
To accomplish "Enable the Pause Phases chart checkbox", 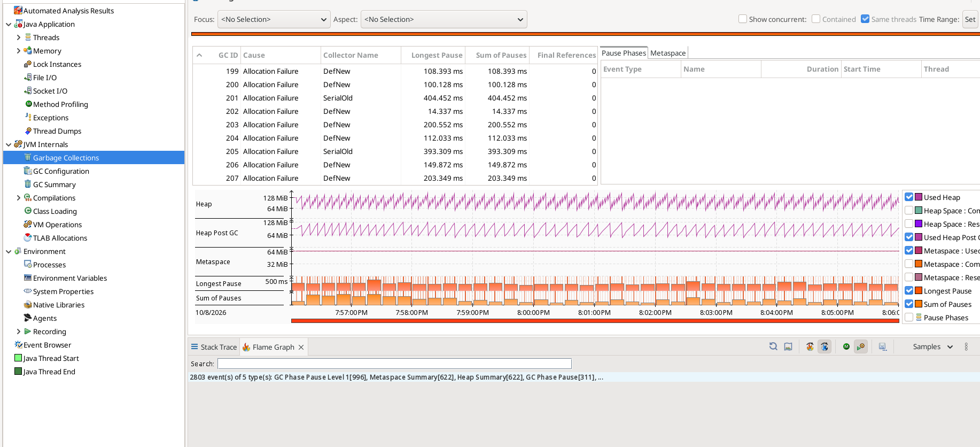I will [909, 317].
